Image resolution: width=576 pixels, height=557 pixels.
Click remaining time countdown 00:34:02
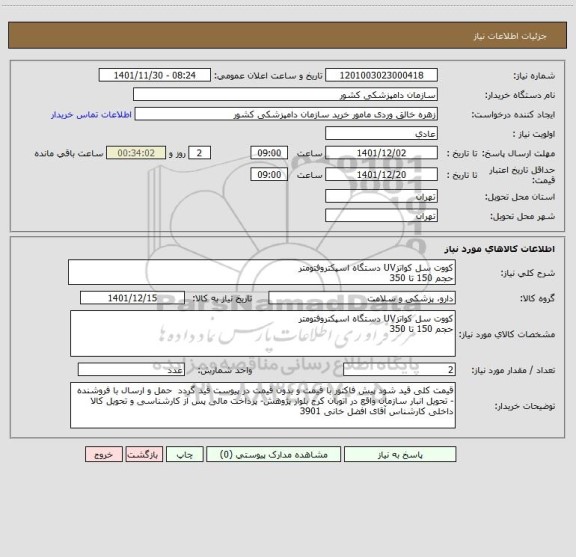coord(136,153)
